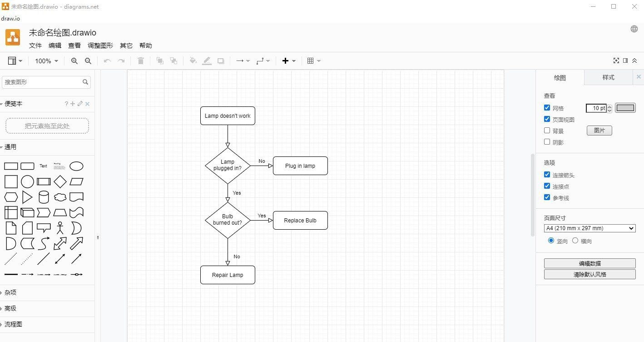Screen dimensions: 644x342
Task: Toggle the format panel icon
Action: [x=625, y=61]
